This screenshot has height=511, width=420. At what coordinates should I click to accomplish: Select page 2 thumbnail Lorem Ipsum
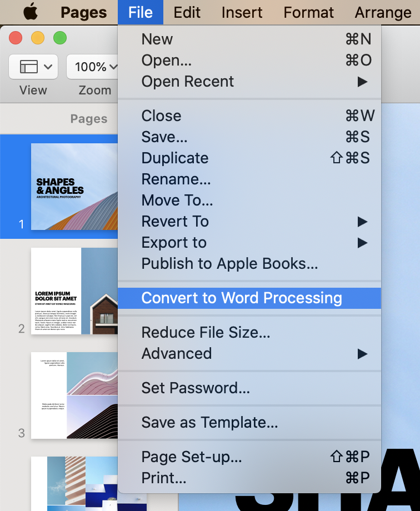[x=74, y=291]
